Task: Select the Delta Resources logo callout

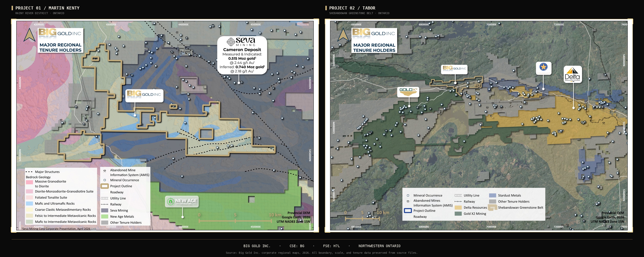Action: [573, 74]
